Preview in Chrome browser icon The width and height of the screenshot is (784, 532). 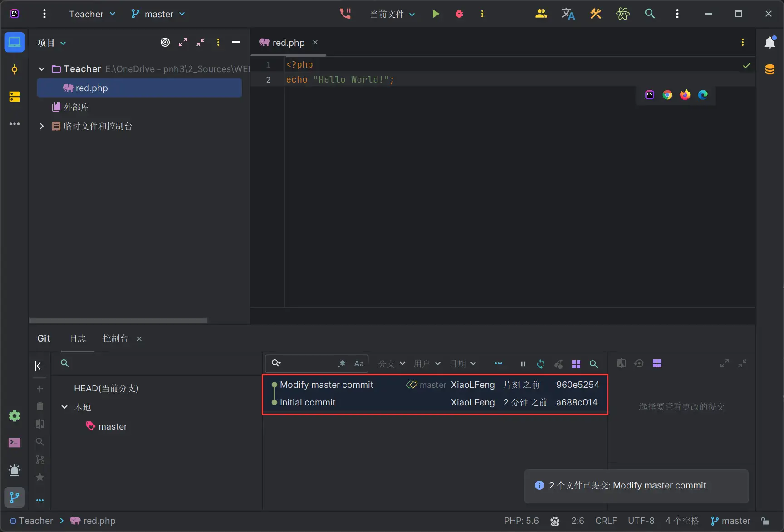(x=667, y=95)
